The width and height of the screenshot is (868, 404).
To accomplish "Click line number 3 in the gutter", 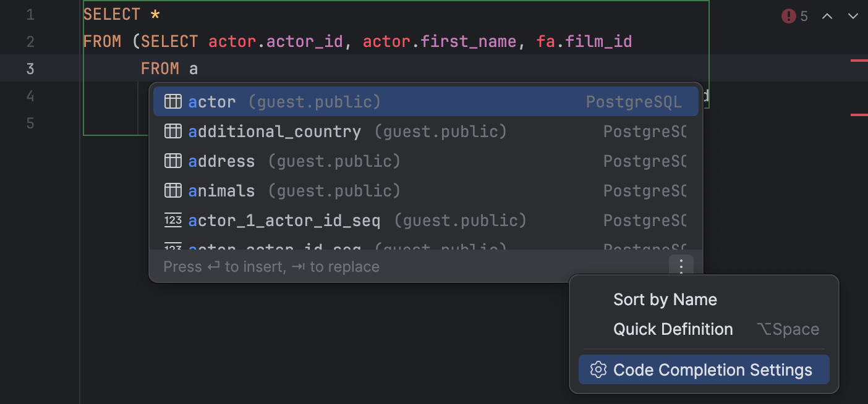I will tap(30, 68).
